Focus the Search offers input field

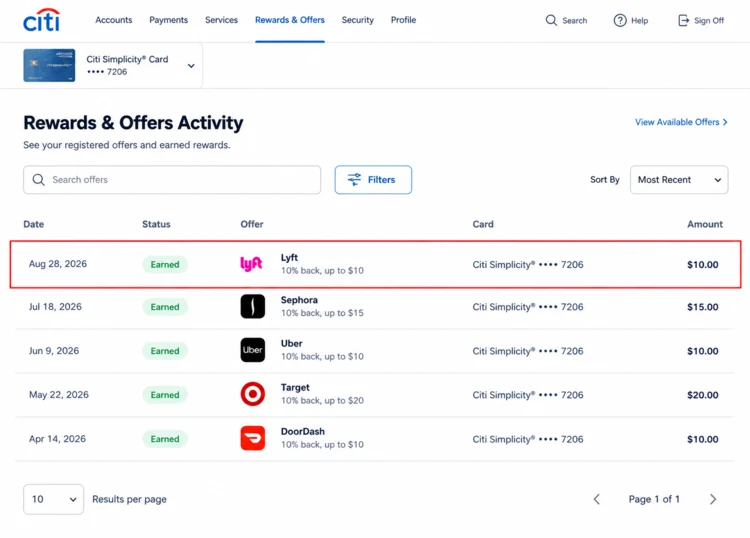click(172, 180)
